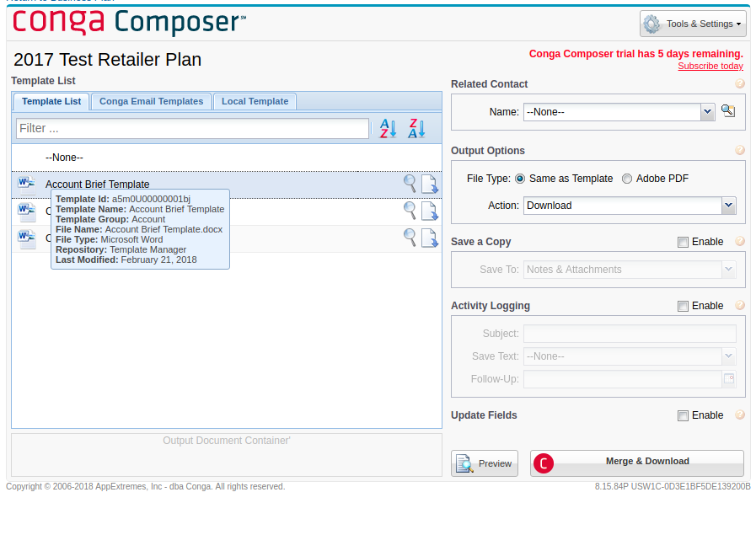The width and height of the screenshot is (756, 535).
Task: Click magnifier icon for Account Brief Template
Action: tap(410, 184)
